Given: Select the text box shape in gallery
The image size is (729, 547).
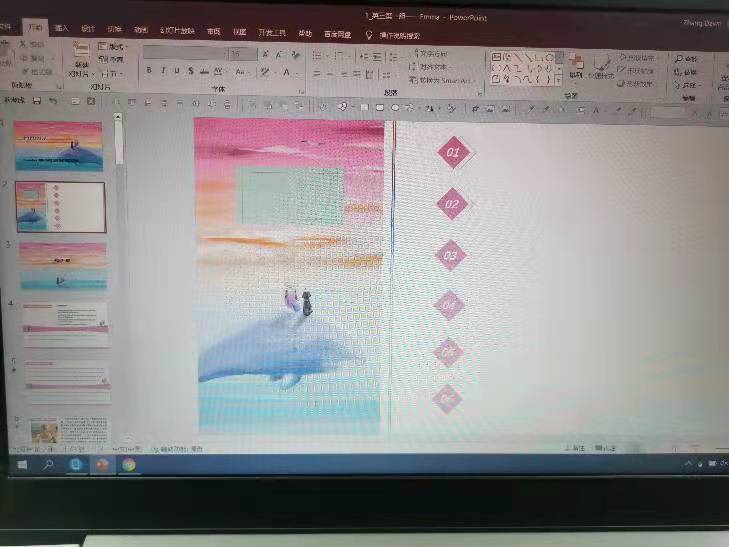Looking at the screenshot, I should click(496, 57).
